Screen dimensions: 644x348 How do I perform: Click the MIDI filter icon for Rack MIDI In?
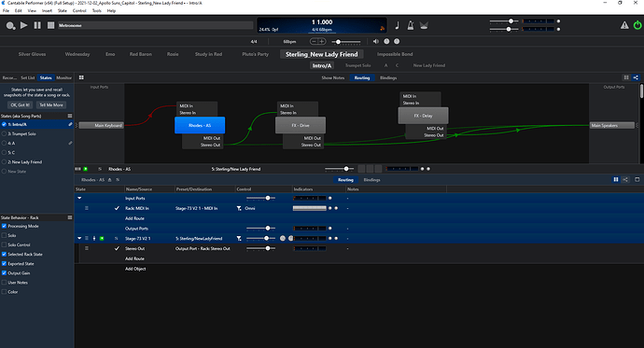(x=239, y=208)
